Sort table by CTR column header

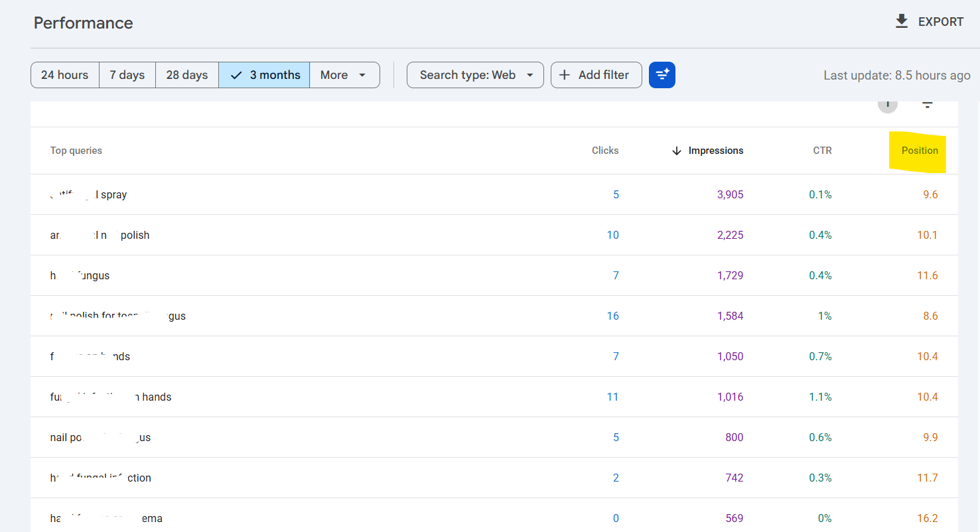pos(822,151)
